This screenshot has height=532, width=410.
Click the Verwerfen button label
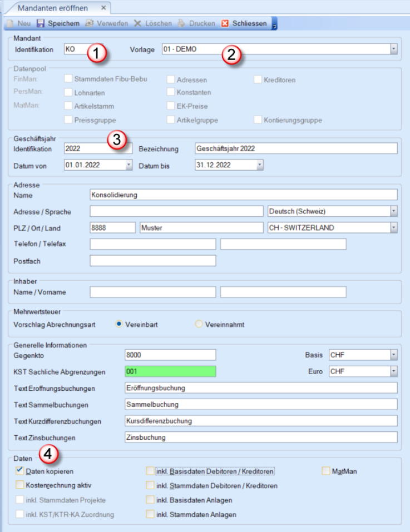click(x=112, y=23)
